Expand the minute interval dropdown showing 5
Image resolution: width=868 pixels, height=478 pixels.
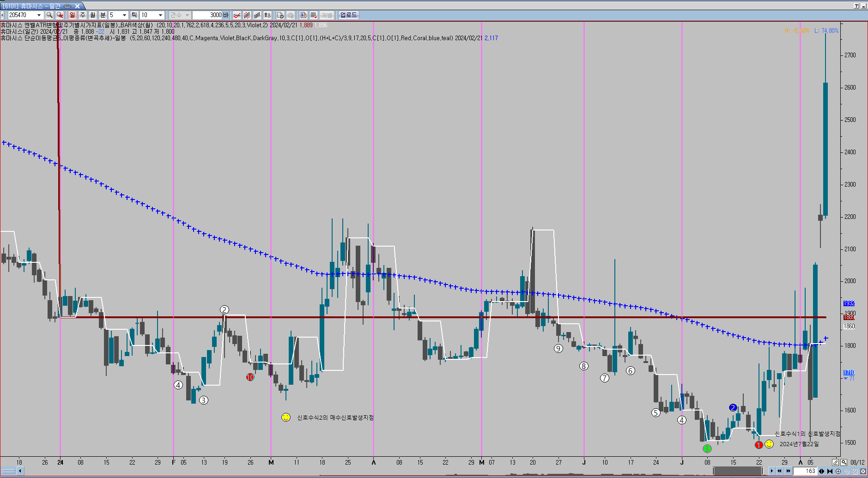tap(124, 15)
